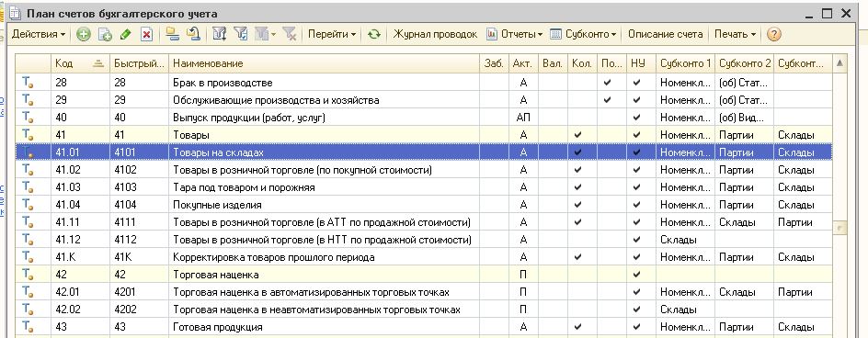Click the scroll up arrow of the list

point(839,63)
